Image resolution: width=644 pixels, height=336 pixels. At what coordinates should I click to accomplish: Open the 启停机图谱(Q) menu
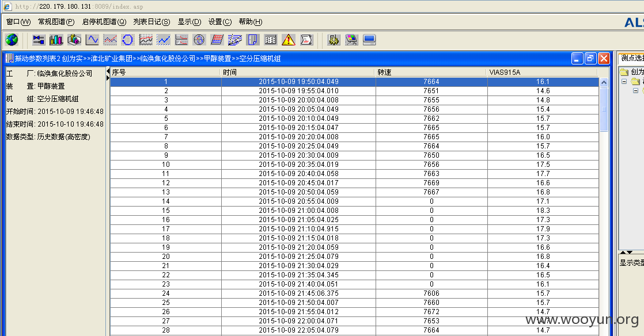(104, 22)
